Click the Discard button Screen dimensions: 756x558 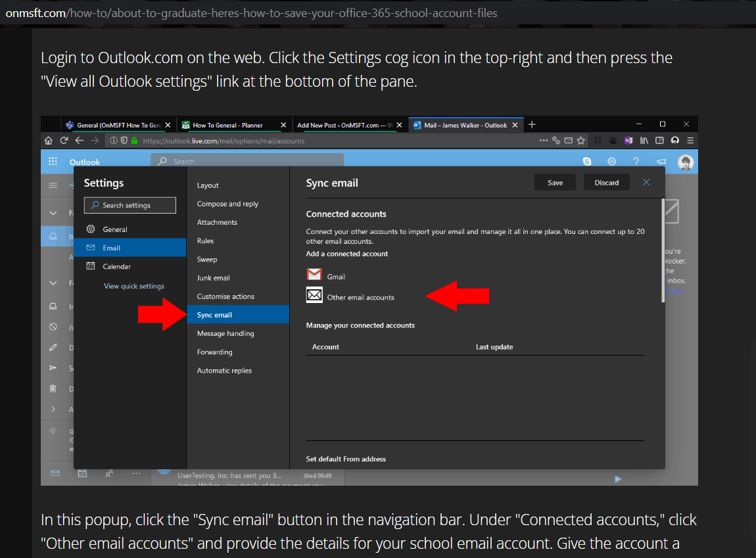pos(607,183)
